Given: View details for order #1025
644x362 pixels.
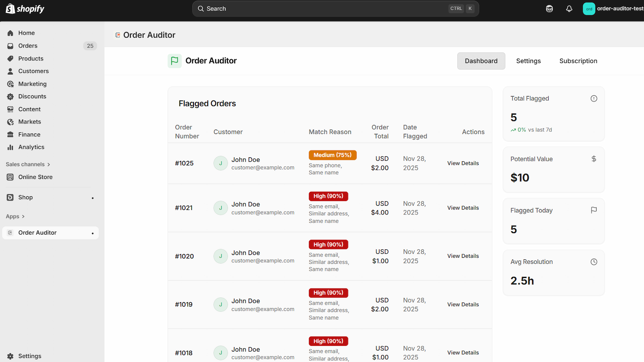Looking at the screenshot, I should click(x=463, y=163).
